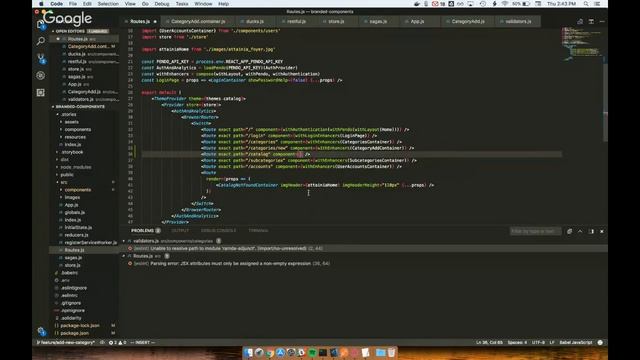Switch to the TERMINAL panel tab
This screenshot has height=360, width=640.
click(258, 231)
